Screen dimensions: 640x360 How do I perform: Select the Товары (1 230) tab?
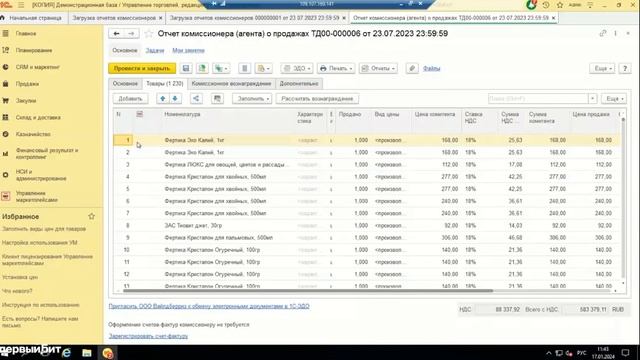coord(164,84)
